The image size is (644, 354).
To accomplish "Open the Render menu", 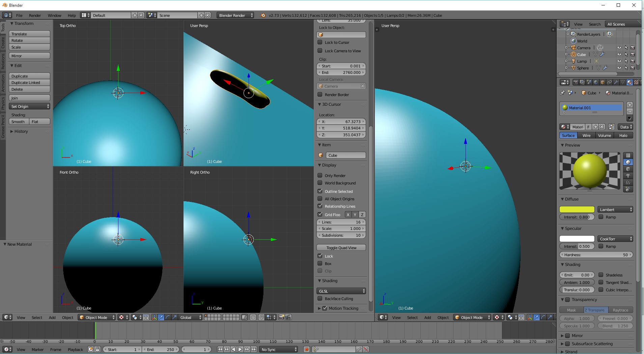I will point(35,16).
